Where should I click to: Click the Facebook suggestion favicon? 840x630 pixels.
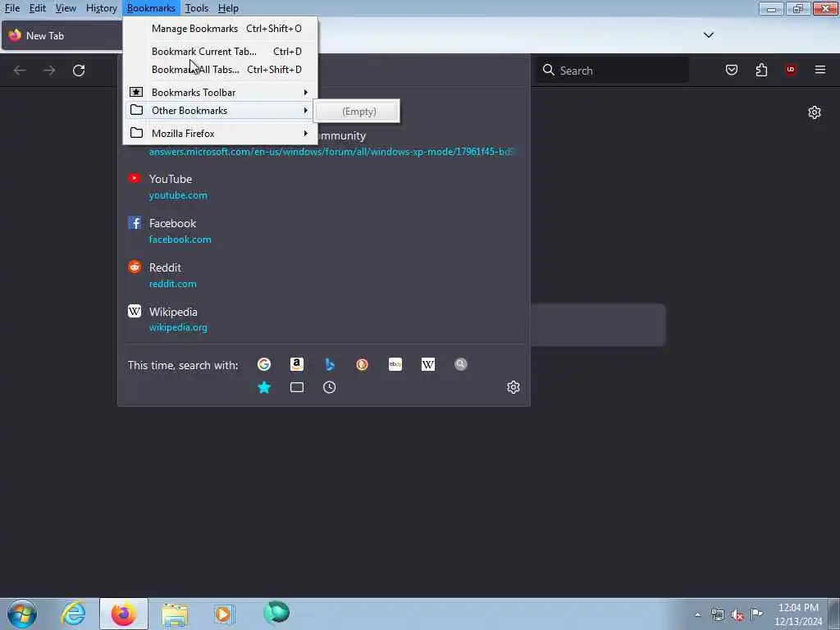coord(135,222)
